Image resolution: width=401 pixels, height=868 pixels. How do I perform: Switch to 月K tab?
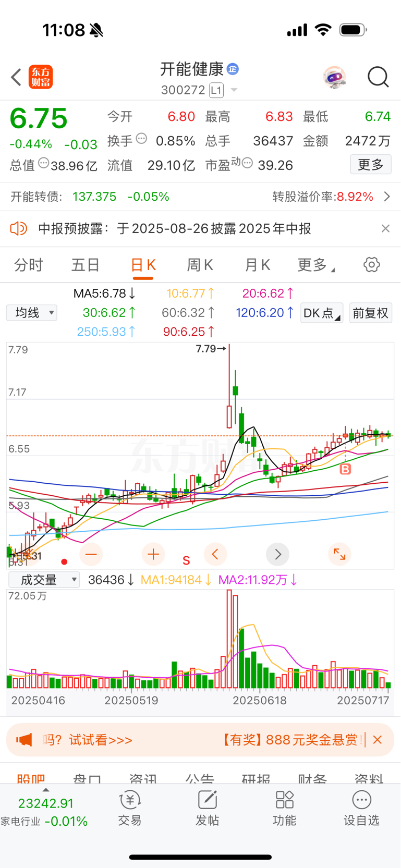tap(258, 265)
